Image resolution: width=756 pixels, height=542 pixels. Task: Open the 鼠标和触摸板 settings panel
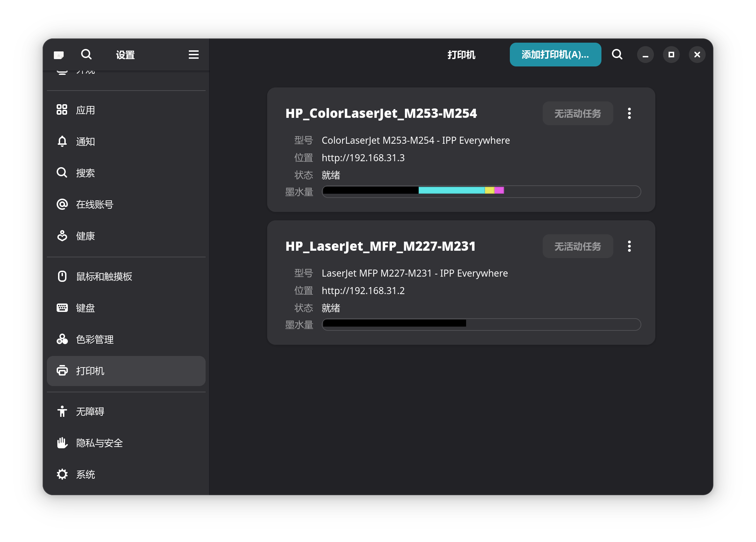pyautogui.click(x=126, y=276)
